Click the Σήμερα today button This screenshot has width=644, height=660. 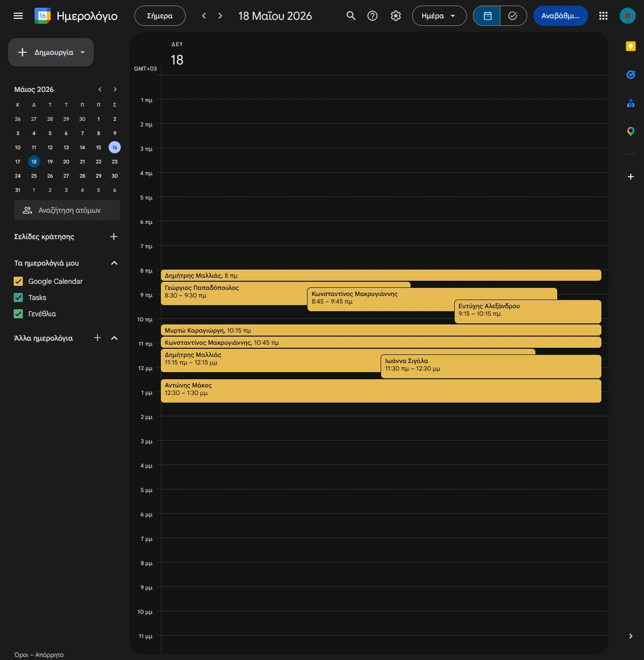coord(160,16)
